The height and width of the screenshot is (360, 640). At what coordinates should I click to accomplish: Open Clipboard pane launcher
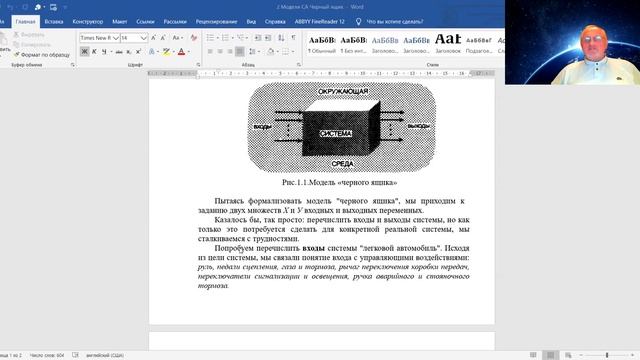tap(73, 65)
